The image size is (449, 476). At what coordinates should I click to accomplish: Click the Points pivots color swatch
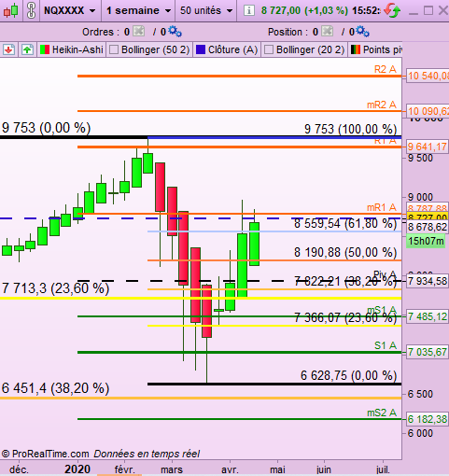point(356,49)
